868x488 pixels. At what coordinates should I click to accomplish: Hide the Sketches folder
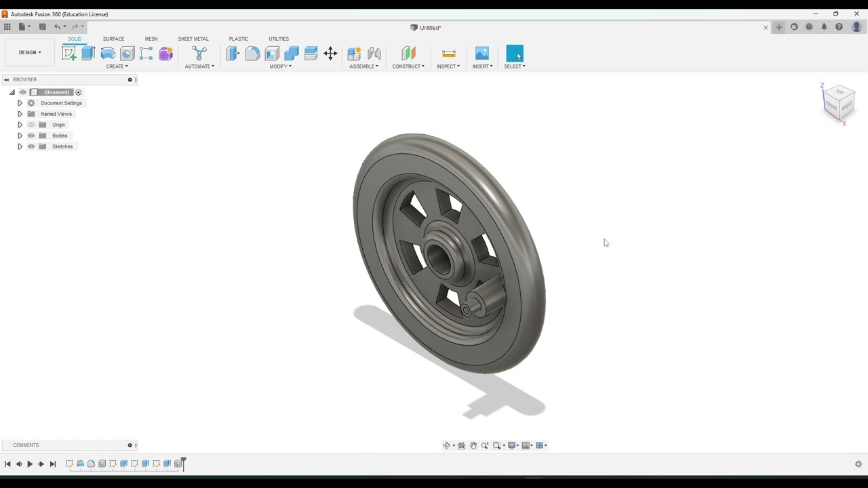tap(31, 146)
